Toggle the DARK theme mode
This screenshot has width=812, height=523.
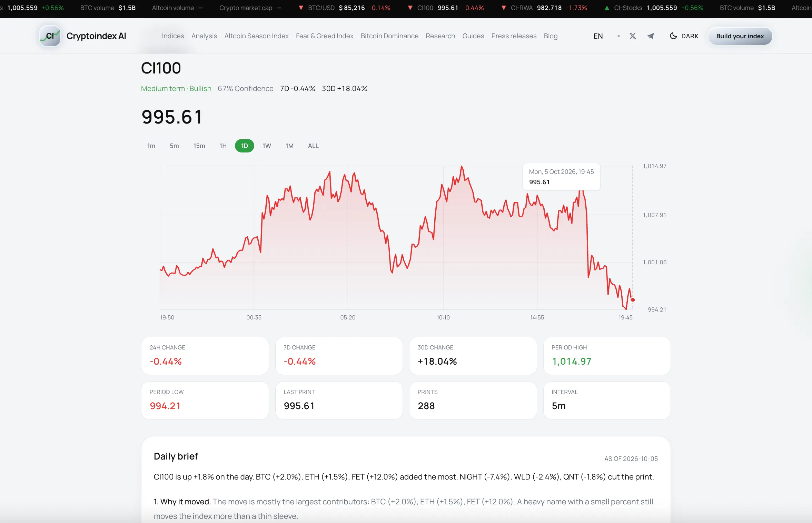[x=684, y=36]
